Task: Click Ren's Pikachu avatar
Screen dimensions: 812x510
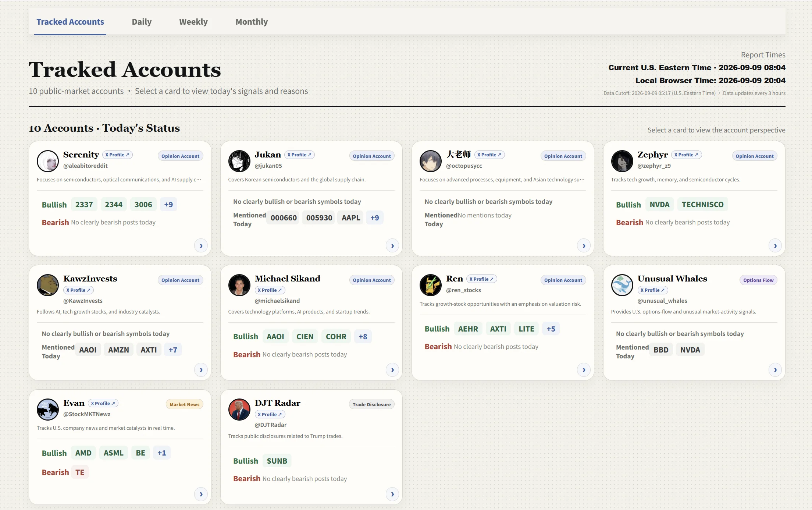Action: pos(431,285)
